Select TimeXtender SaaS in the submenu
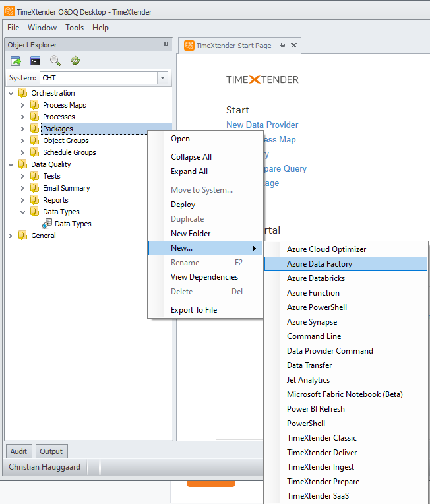 (x=346, y=496)
